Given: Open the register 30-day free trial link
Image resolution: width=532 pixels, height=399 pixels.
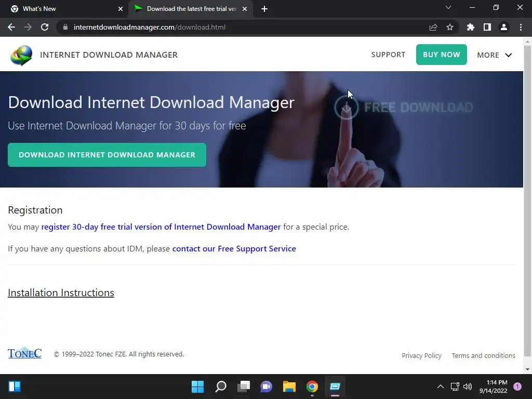Looking at the screenshot, I should pyautogui.click(x=161, y=227).
